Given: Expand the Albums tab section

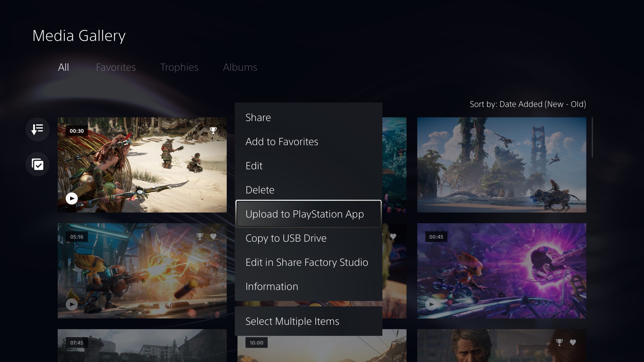Looking at the screenshot, I should click(x=240, y=67).
